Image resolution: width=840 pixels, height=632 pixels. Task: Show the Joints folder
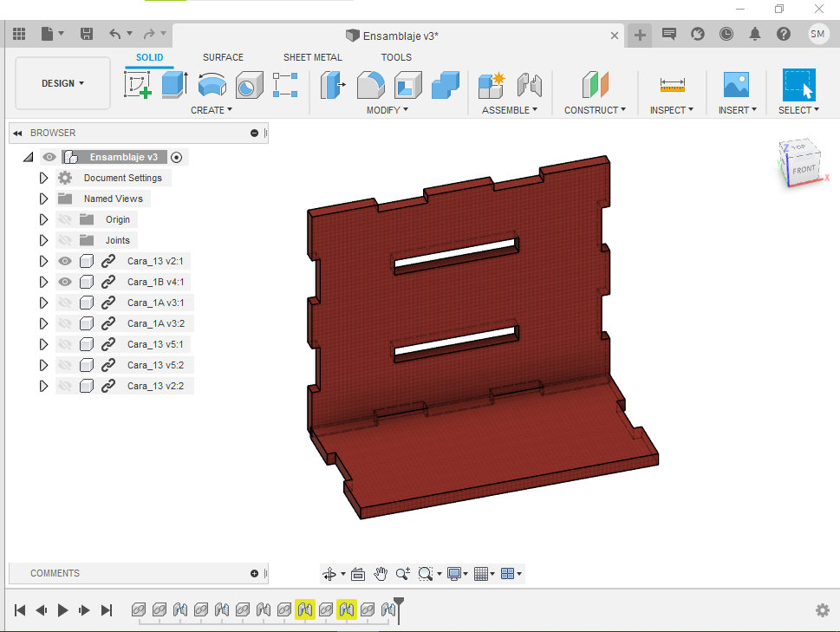(x=65, y=240)
